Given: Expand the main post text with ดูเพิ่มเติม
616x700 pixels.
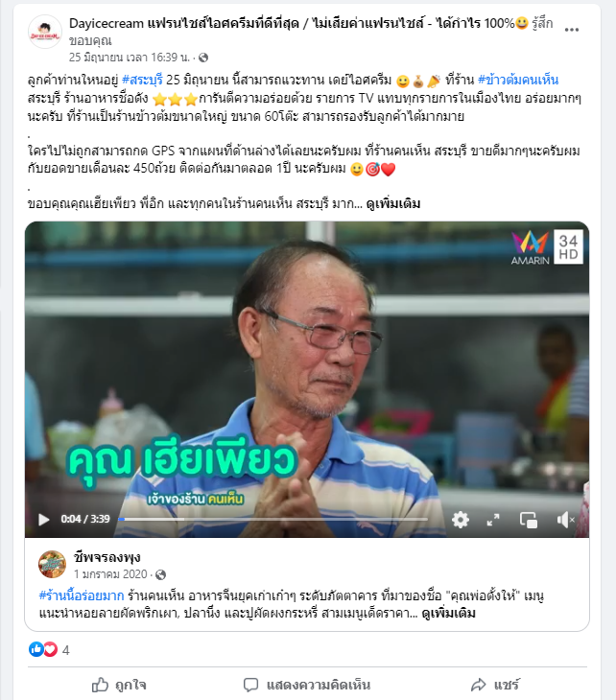Looking at the screenshot, I should coord(393,204).
